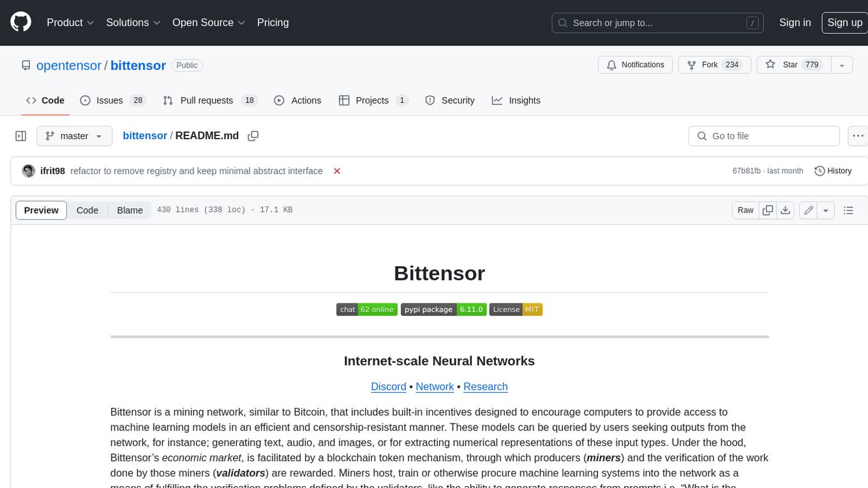View the failed checks red X icon
This screenshot has width=868, height=488.
coord(337,171)
